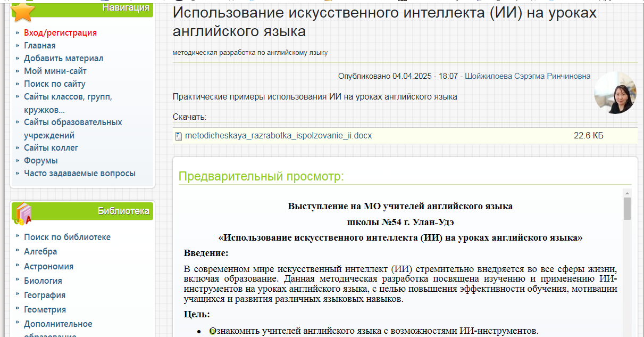The width and height of the screenshot is (644, 337).
Task: Click the preview scrollbar up arrow
Action: pos(627,193)
